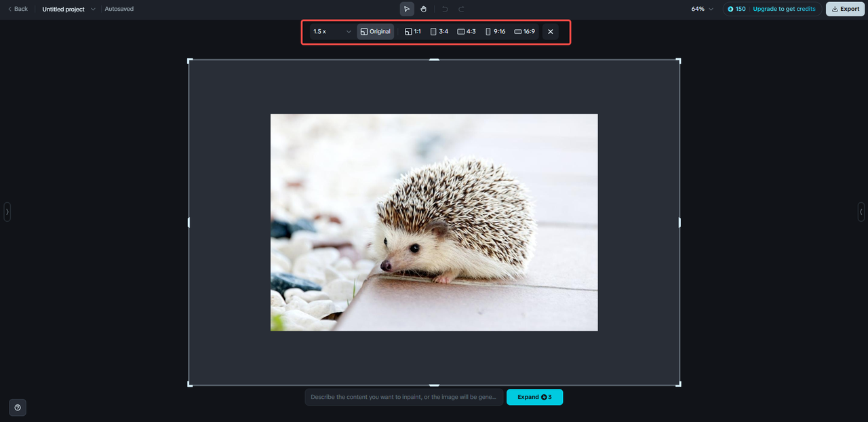Select the 16:9 aspect ratio

(524, 31)
